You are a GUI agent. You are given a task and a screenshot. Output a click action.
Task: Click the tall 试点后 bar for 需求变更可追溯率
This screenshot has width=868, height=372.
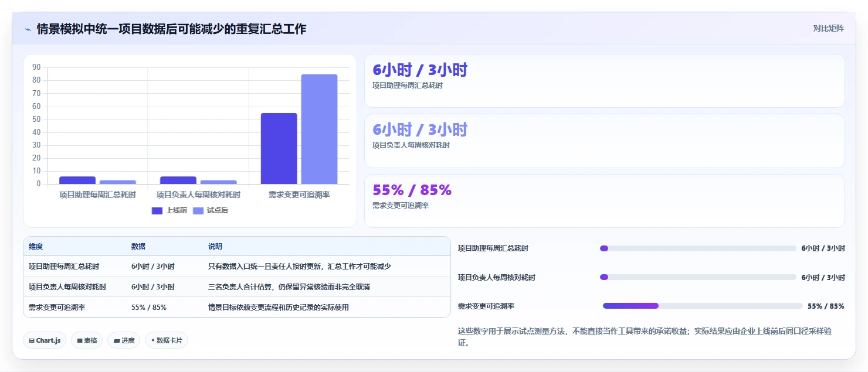click(320, 129)
